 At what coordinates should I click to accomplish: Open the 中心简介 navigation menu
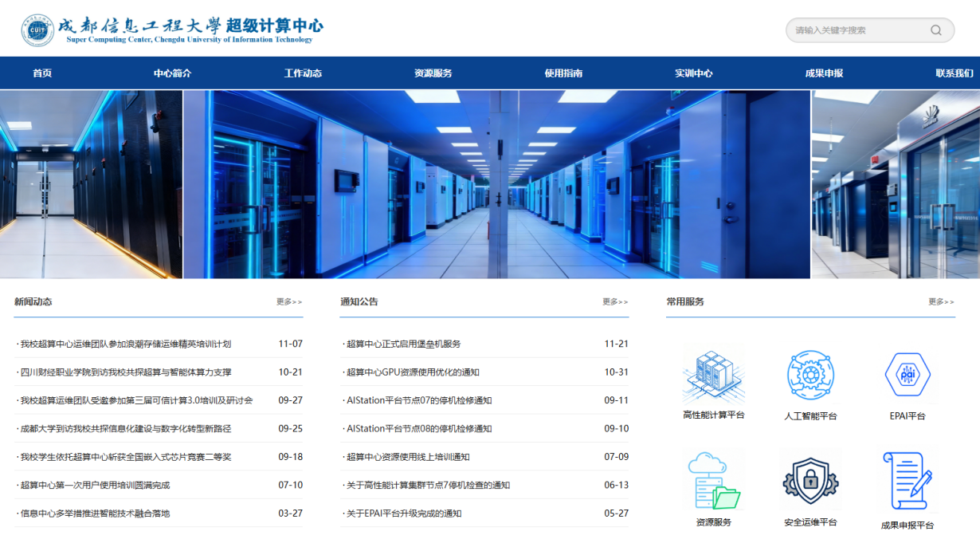172,73
